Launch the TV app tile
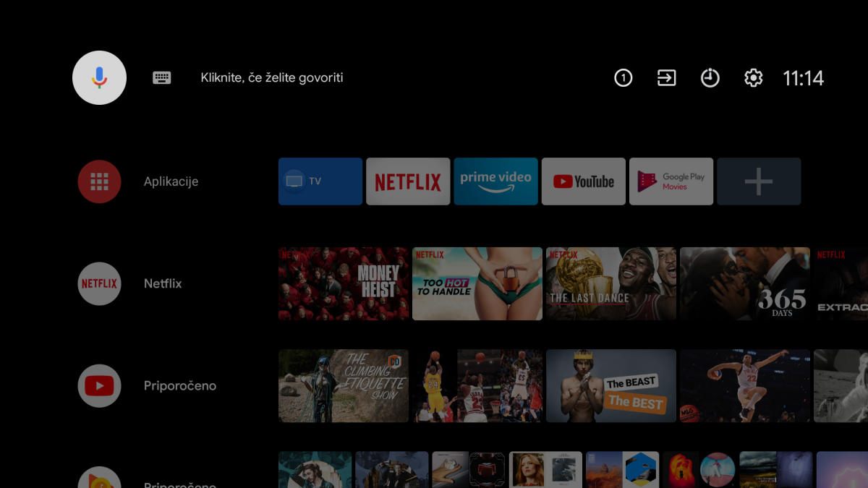 320,181
